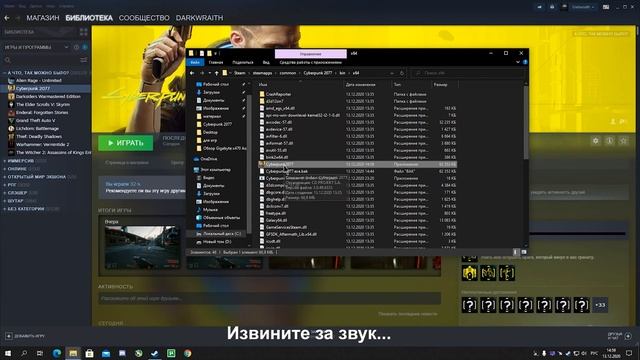Expand the Иммерсив category

click(x=4, y=161)
